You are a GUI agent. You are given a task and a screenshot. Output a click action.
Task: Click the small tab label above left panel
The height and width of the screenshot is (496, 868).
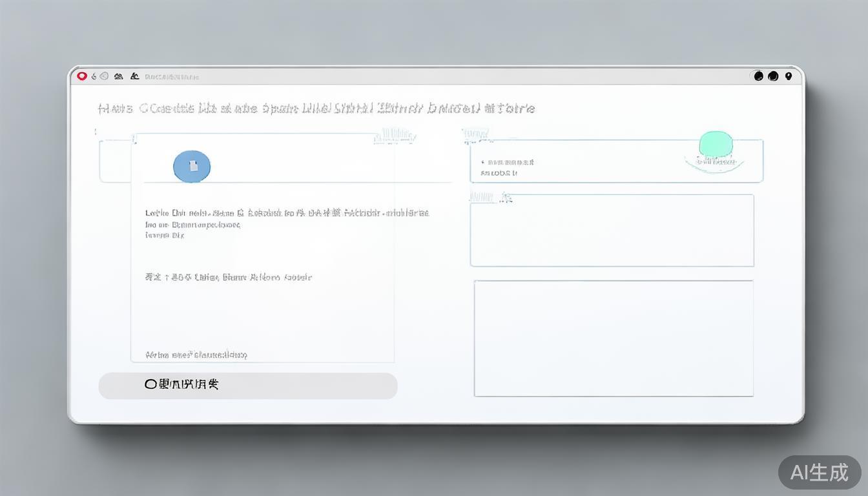[395, 136]
